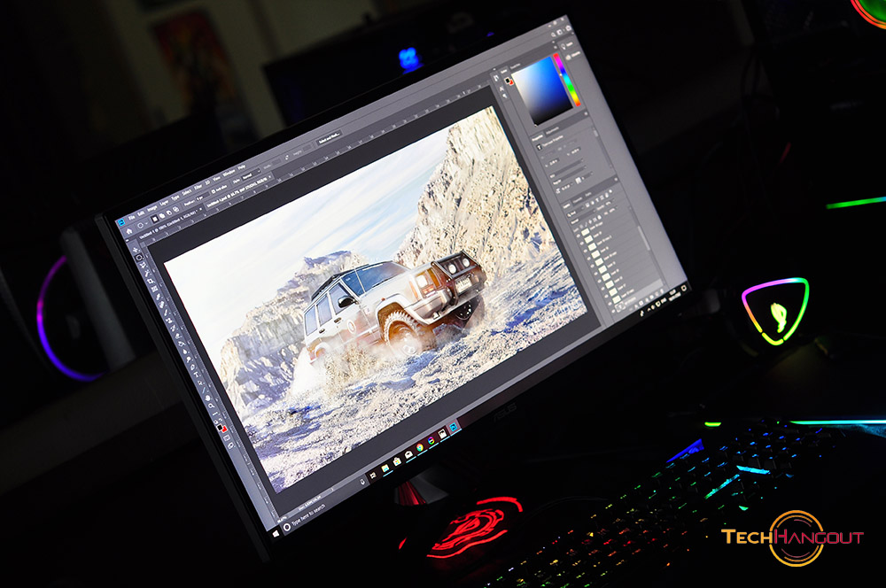Open the Help menu
Screen dimensions: 886x588
point(242,167)
